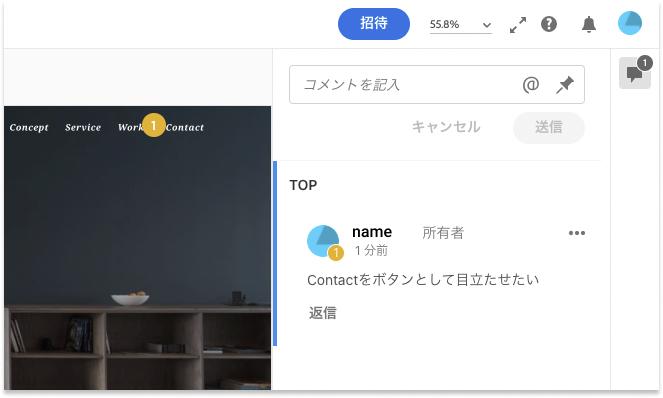The image size is (663, 398).
Task: Insert a mention with the @ icon
Action: [x=531, y=85]
